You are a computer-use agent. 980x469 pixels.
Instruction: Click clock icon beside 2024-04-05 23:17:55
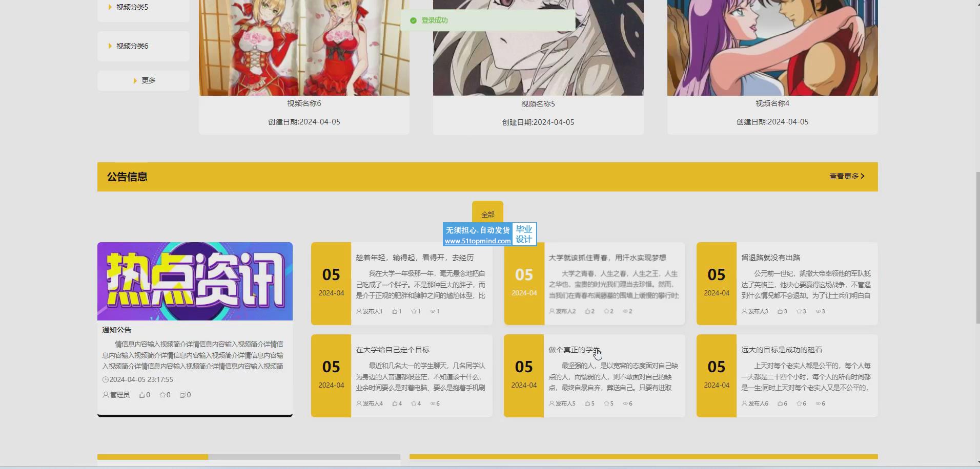pos(106,379)
